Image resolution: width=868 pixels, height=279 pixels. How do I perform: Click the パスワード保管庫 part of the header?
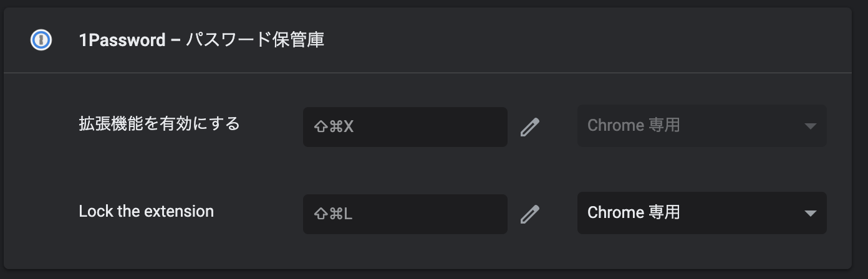255,40
